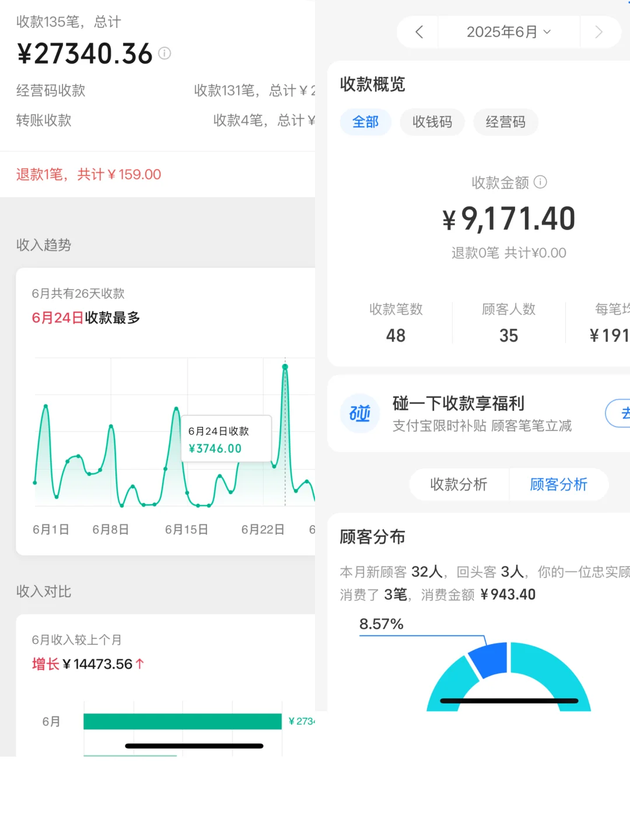Select the 经营码 payment filter
This screenshot has height=840, width=630.
(505, 122)
